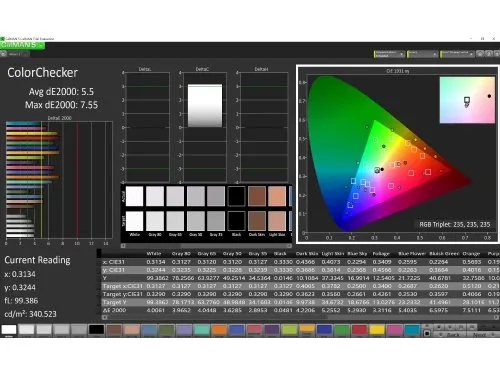Select the yellow swatch in bottom color strip

point(377,329)
